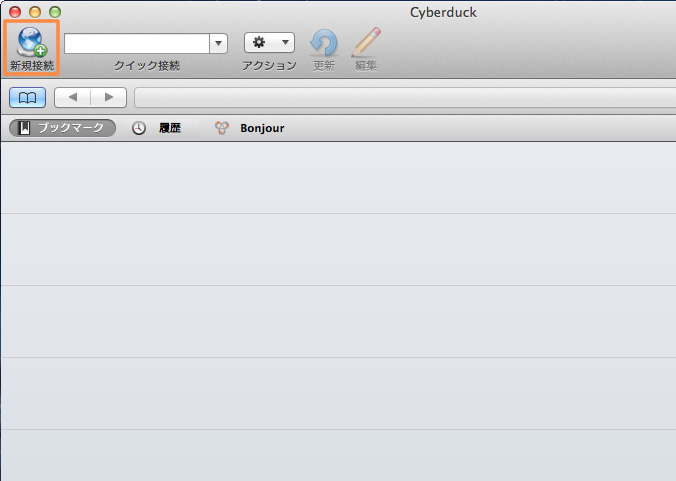Select the third empty bookmark row
This screenshot has height=481, width=676.
(x=338, y=321)
